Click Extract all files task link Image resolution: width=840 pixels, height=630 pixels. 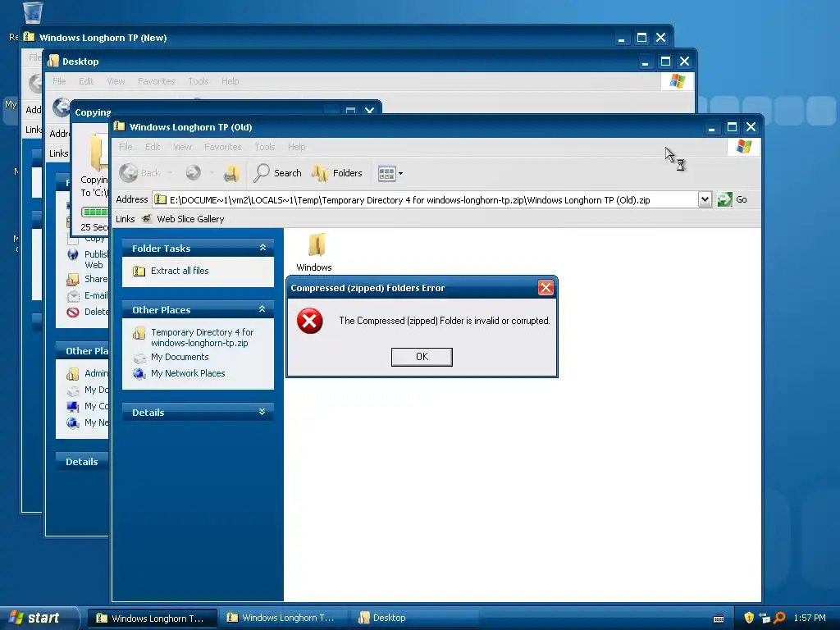180,271
